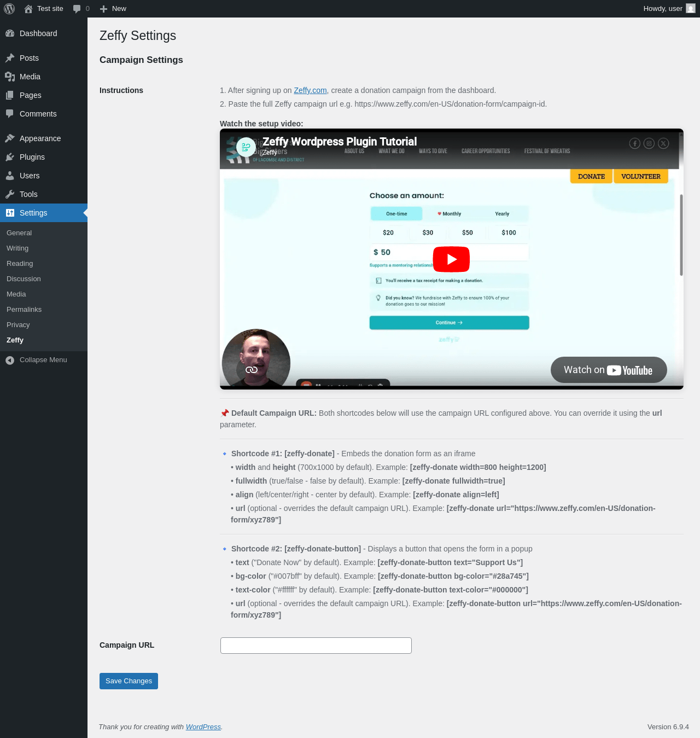Click the Plugins plug icon
700x738 pixels.
pyautogui.click(x=10, y=157)
